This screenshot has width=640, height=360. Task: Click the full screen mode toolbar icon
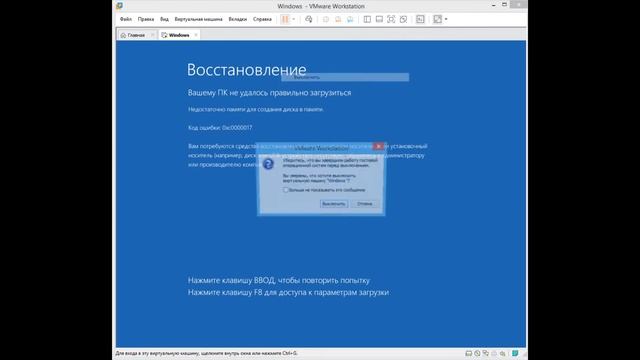point(391,19)
